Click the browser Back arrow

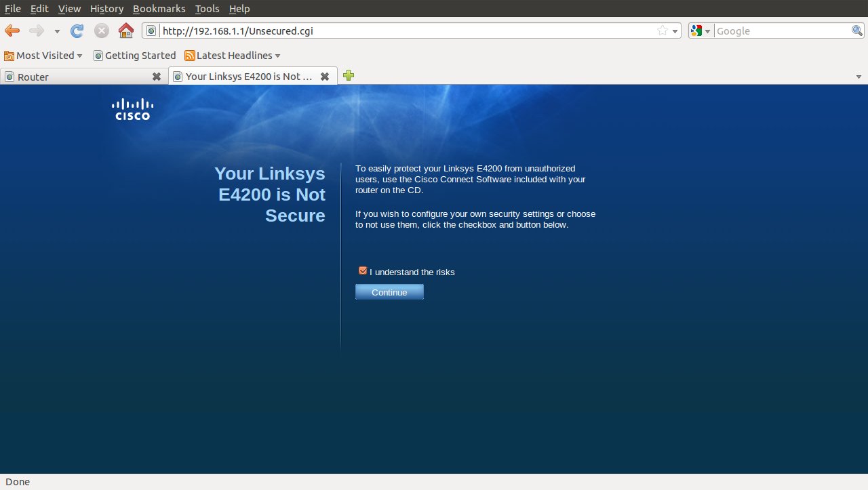(12, 30)
